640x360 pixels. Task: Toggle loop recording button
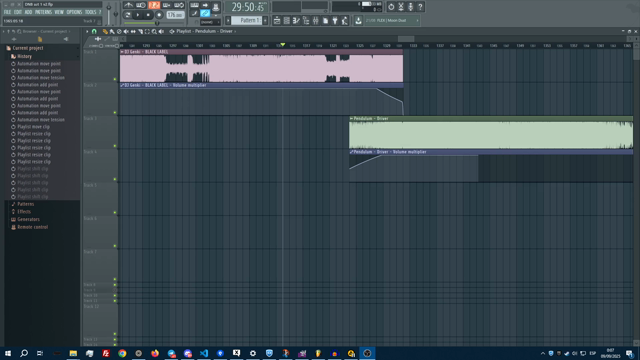[x=179, y=5]
